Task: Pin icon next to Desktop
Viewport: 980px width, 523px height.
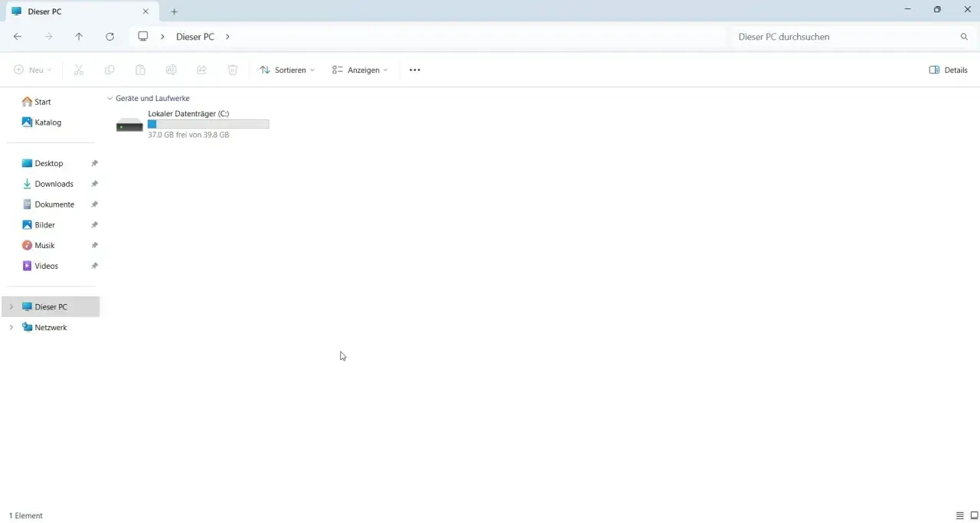Action: coord(94,163)
